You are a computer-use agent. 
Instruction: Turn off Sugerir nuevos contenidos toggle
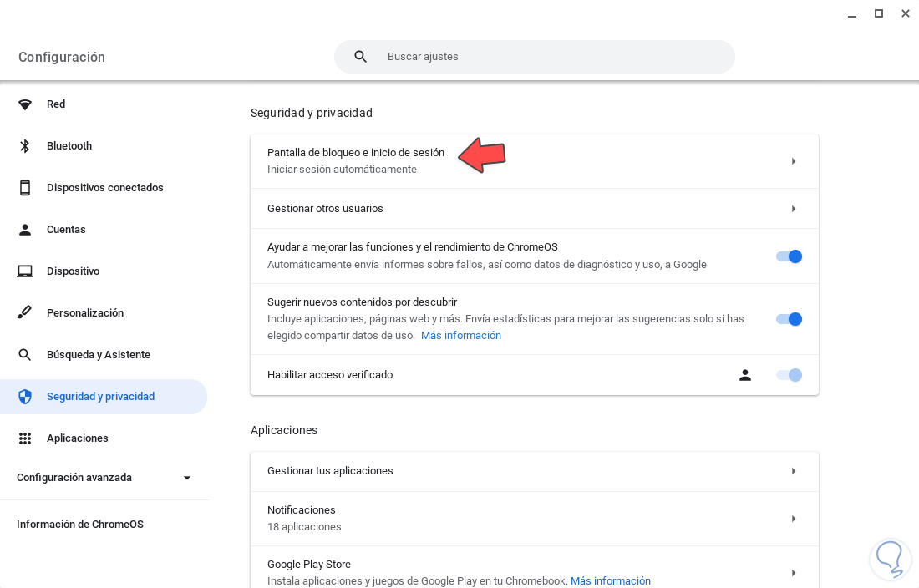(x=789, y=319)
